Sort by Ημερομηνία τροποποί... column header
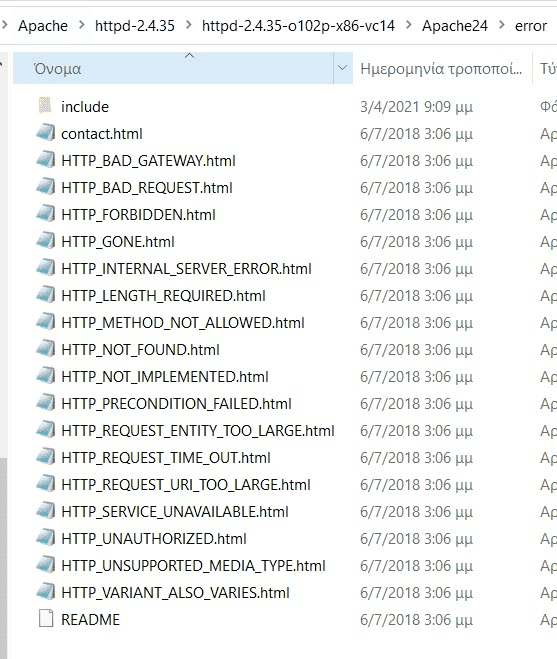This screenshot has height=659, width=557. pyautogui.click(x=441, y=68)
